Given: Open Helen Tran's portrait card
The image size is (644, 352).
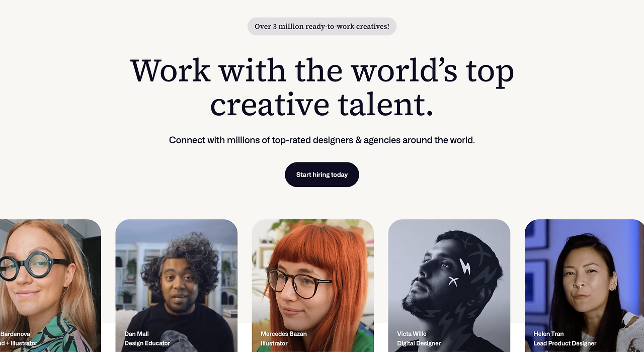Looking at the screenshot, I should pos(585,286).
